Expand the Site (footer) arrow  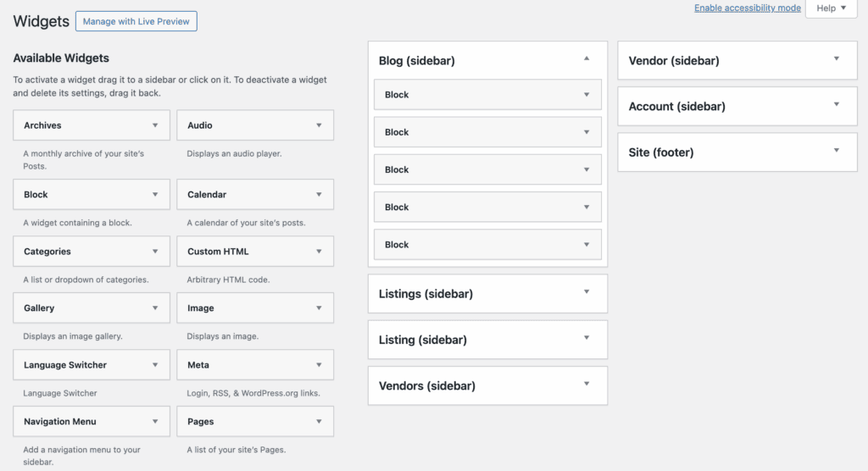click(x=837, y=151)
